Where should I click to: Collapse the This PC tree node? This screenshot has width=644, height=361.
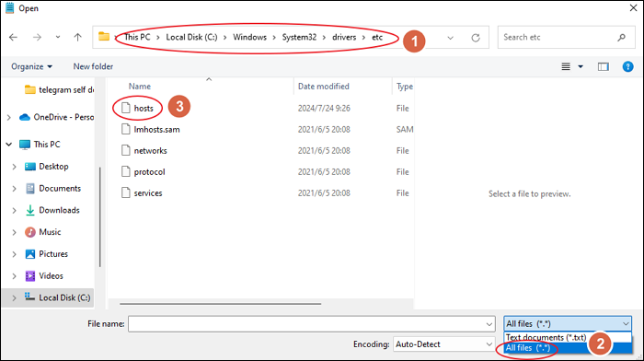click(8, 145)
